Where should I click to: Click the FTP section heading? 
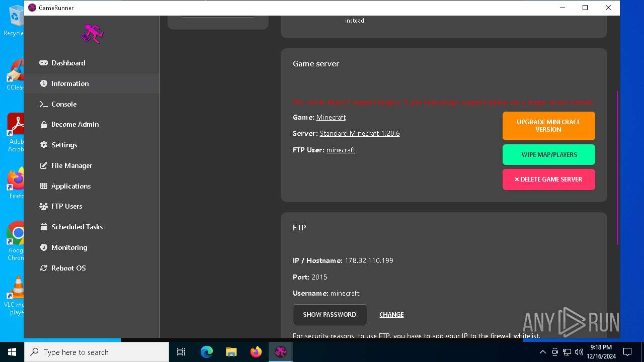(x=299, y=228)
